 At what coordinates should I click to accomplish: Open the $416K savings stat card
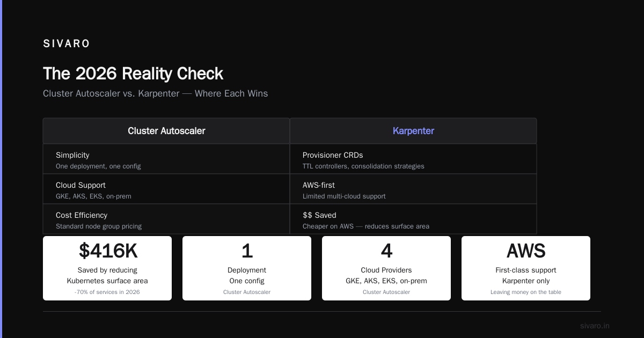point(107,268)
